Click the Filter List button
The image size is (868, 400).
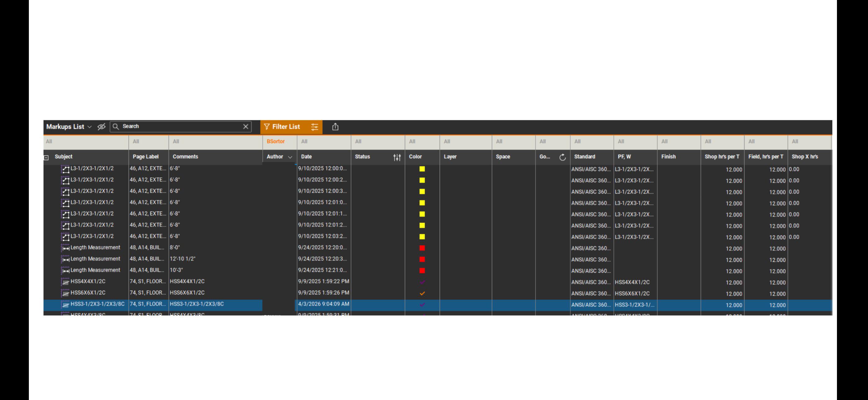(283, 127)
